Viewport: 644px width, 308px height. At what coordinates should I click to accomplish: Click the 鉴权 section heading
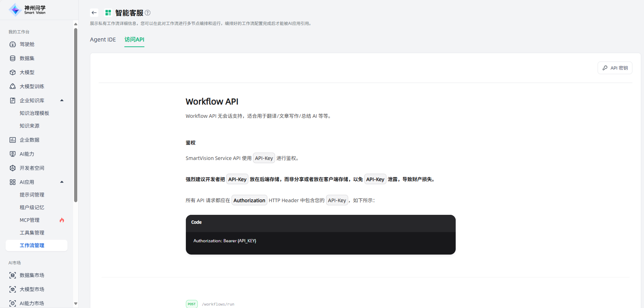[190, 143]
